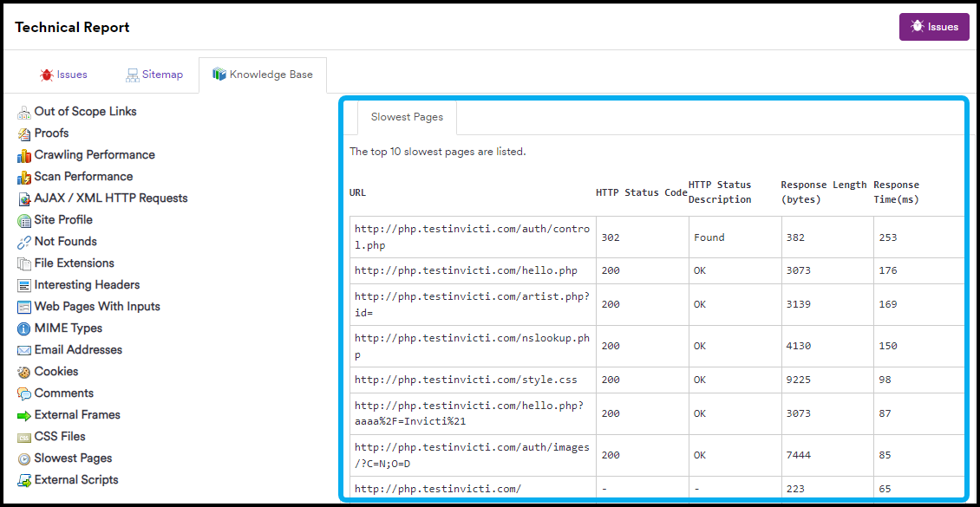The width and height of the screenshot is (980, 507).
Task: Open the Sitemap tab
Action: point(154,75)
